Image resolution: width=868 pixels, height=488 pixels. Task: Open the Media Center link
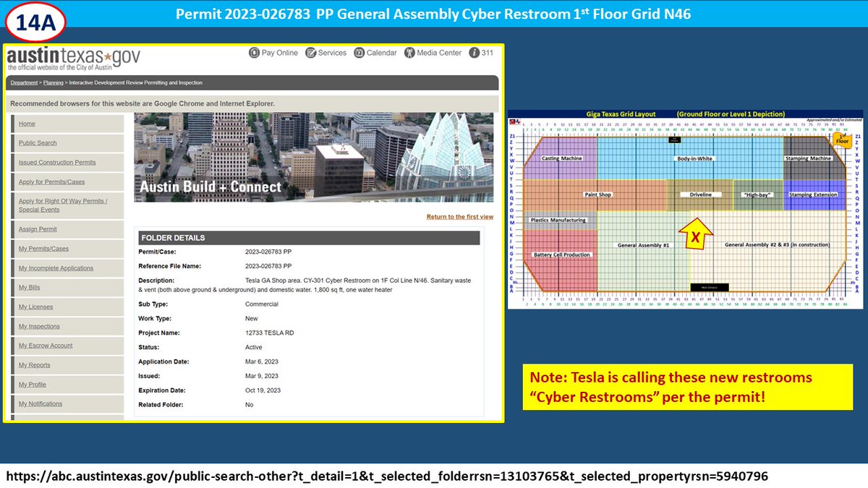(439, 53)
